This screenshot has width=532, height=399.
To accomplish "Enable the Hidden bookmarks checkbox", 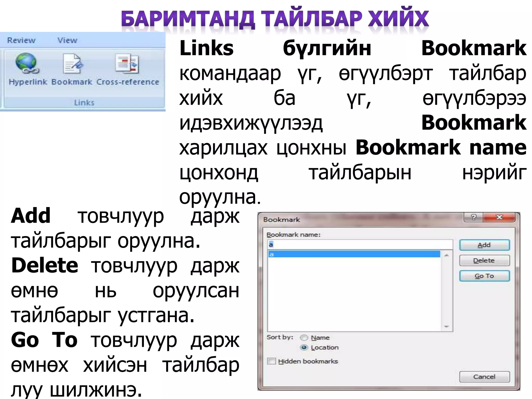I will (272, 361).
